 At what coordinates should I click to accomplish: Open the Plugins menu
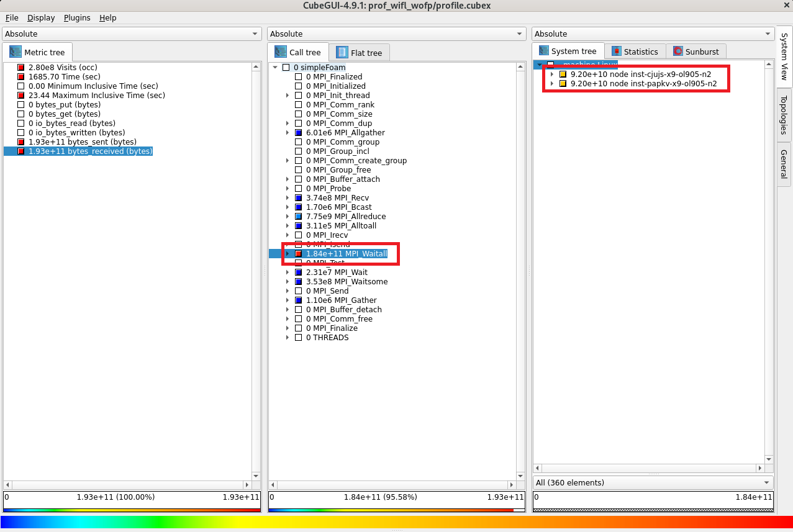77,18
